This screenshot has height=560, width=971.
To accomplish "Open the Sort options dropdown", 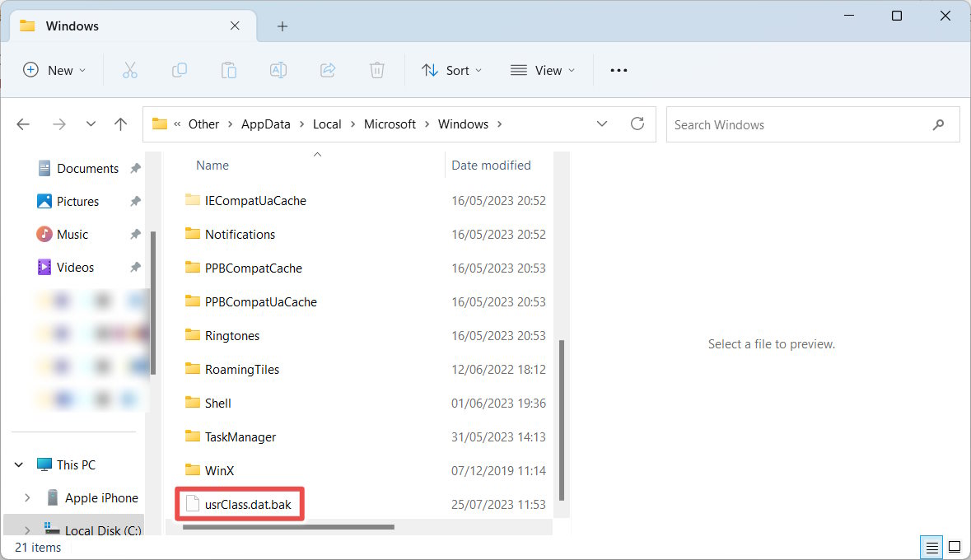I will point(452,71).
